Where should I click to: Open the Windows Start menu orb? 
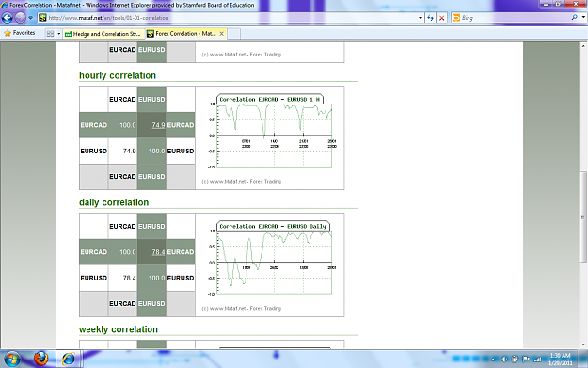pyautogui.click(x=12, y=359)
